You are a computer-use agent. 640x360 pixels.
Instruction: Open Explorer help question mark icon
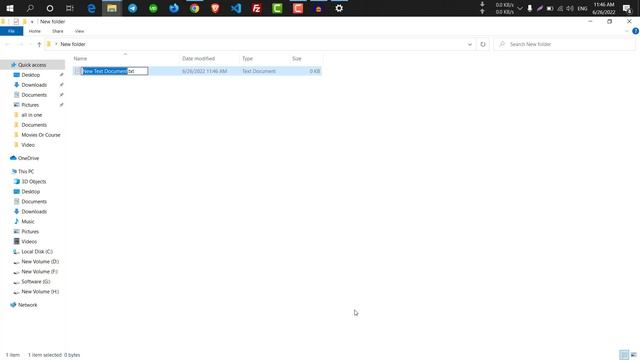tap(636, 31)
